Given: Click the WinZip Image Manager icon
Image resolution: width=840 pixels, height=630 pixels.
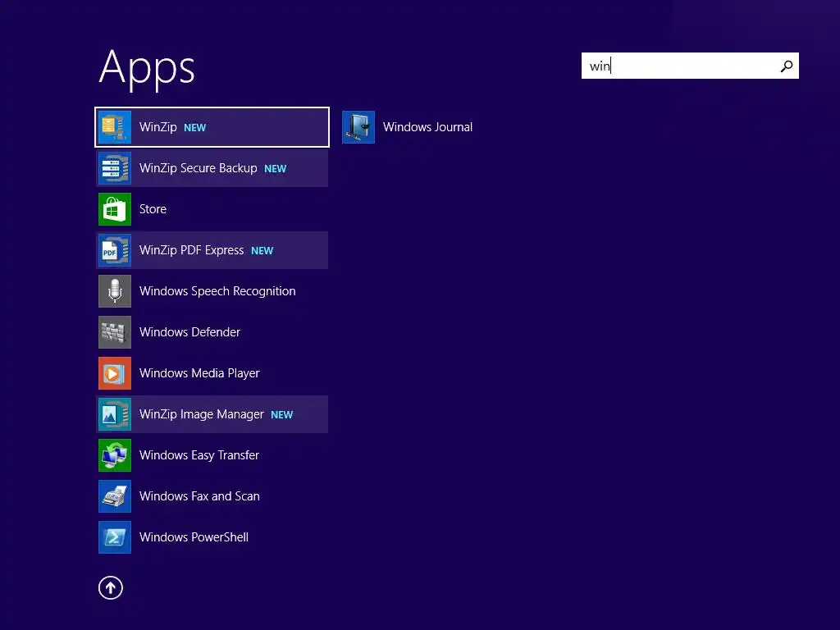Looking at the screenshot, I should coord(115,414).
